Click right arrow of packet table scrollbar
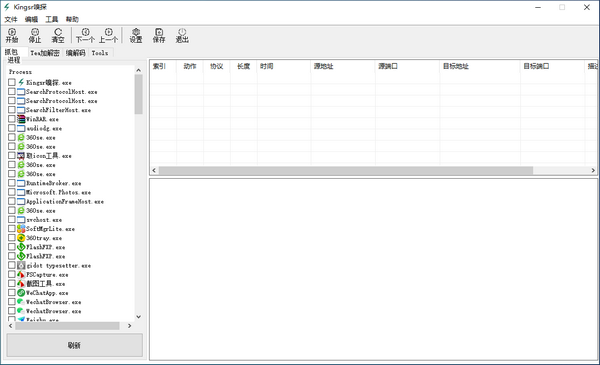 (593, 170)
